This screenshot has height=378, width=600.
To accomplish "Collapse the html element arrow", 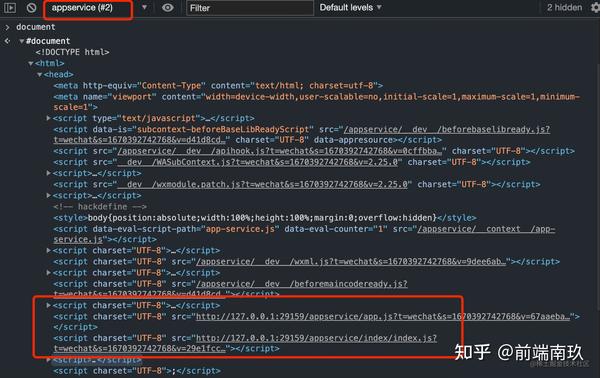I will tap(31, 63).
